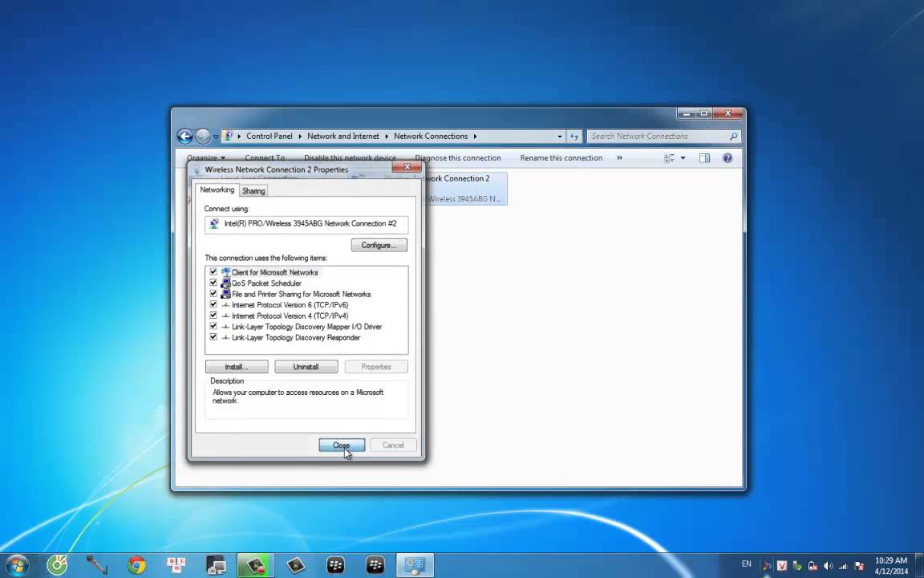Toggle File and Printer Sharing checkbox

point(213,294)
